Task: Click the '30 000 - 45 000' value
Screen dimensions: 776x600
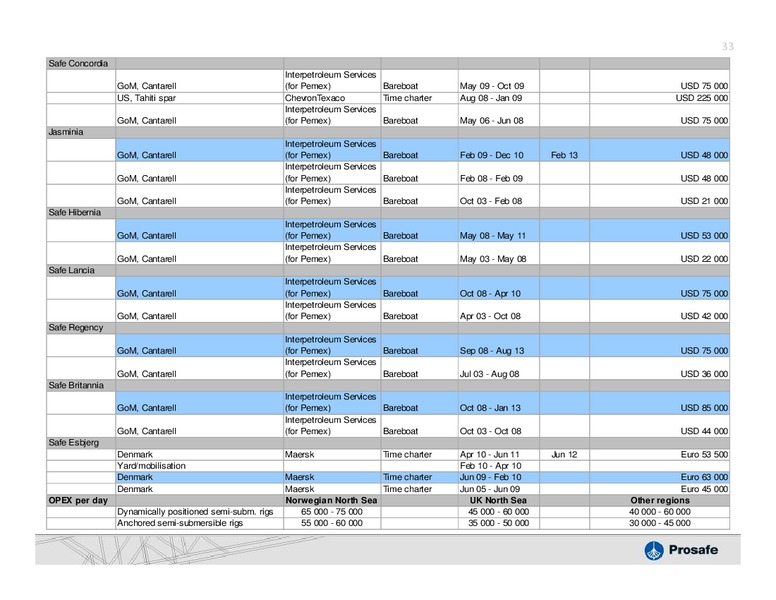Action: tap(660, 523)
